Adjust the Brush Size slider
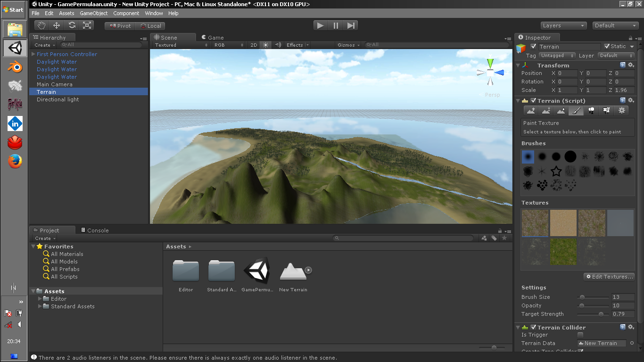The height and width of the screenshot is (362, 644). click(593, 297)
